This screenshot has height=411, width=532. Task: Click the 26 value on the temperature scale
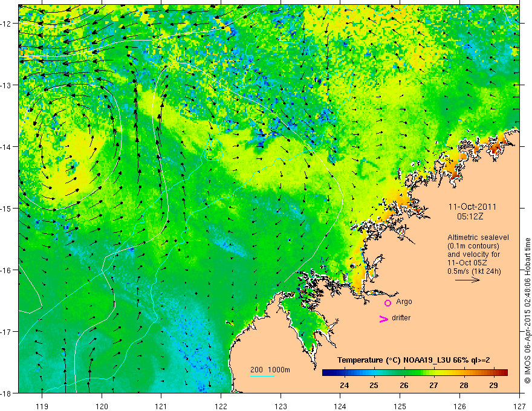(404, 385)
